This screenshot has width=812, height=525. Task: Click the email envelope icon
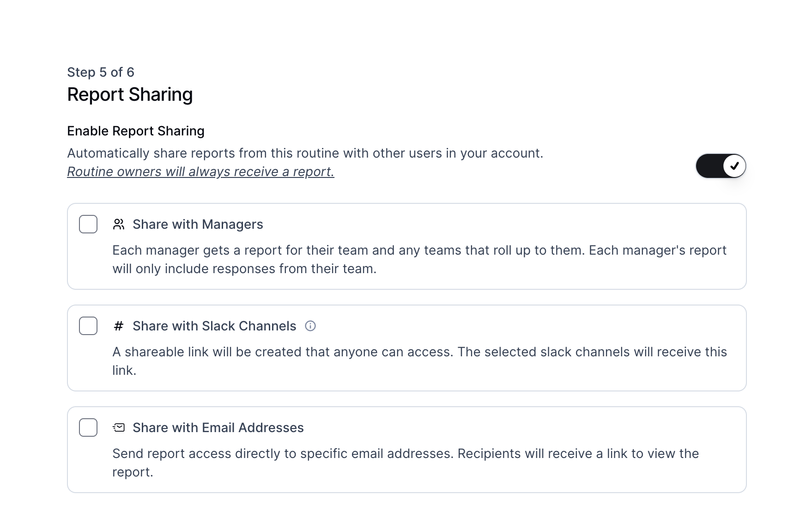point(119,427)
